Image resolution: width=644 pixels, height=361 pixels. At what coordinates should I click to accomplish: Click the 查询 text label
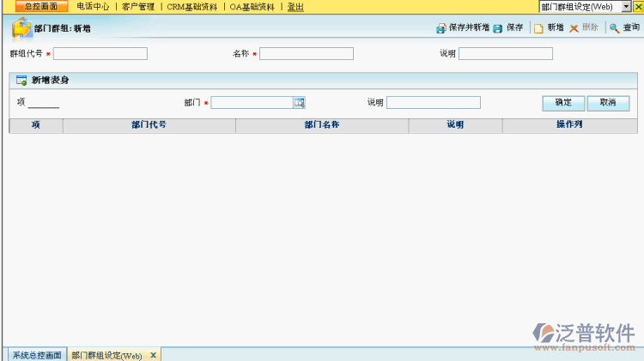631,27
